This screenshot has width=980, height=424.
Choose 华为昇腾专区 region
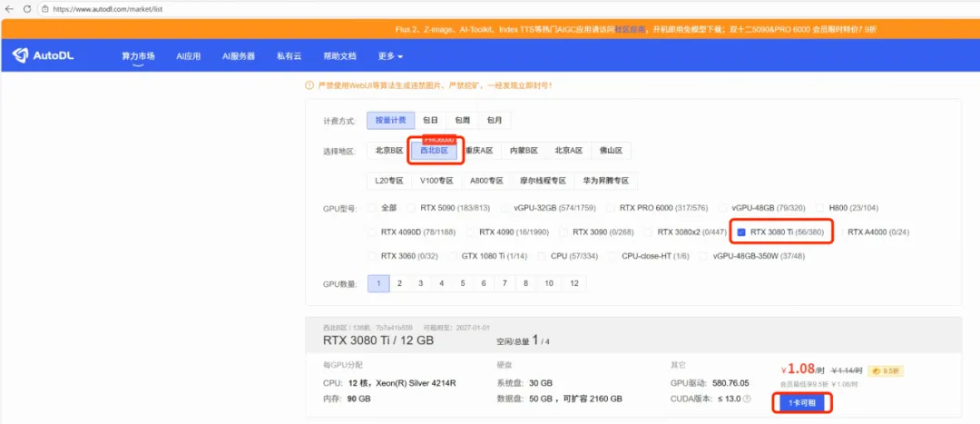(x=606, y=181)
